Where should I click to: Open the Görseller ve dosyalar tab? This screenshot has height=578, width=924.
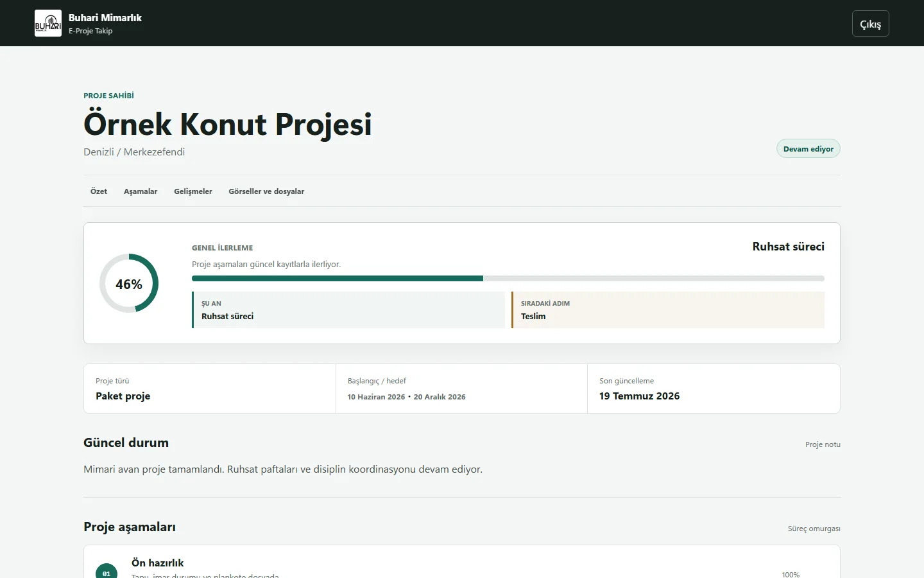point(266,191)
